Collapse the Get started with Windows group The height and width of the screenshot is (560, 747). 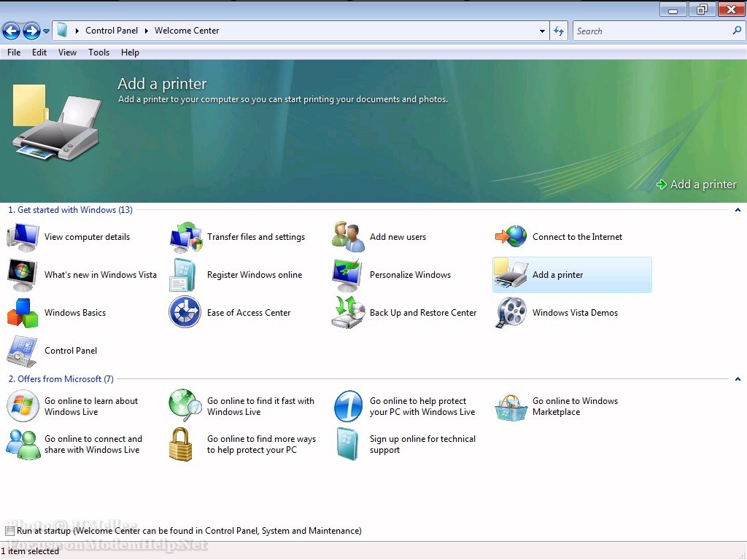(x=738, y=210)
